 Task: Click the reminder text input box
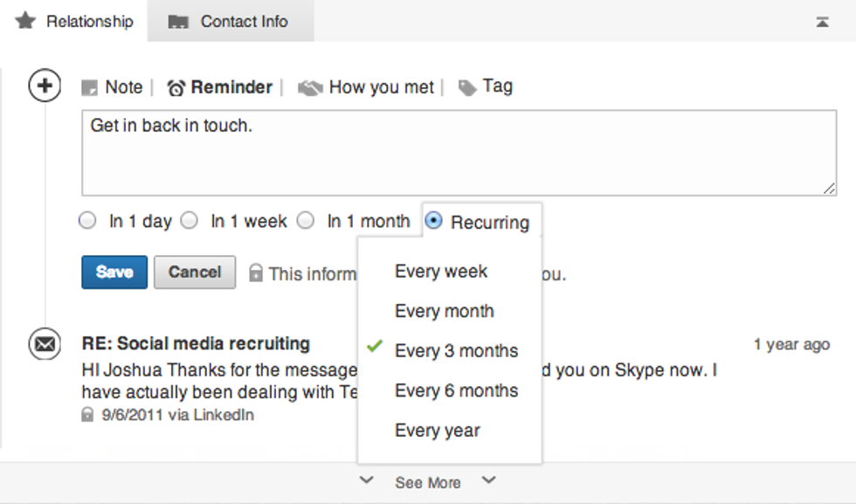[x=458, y=152]
